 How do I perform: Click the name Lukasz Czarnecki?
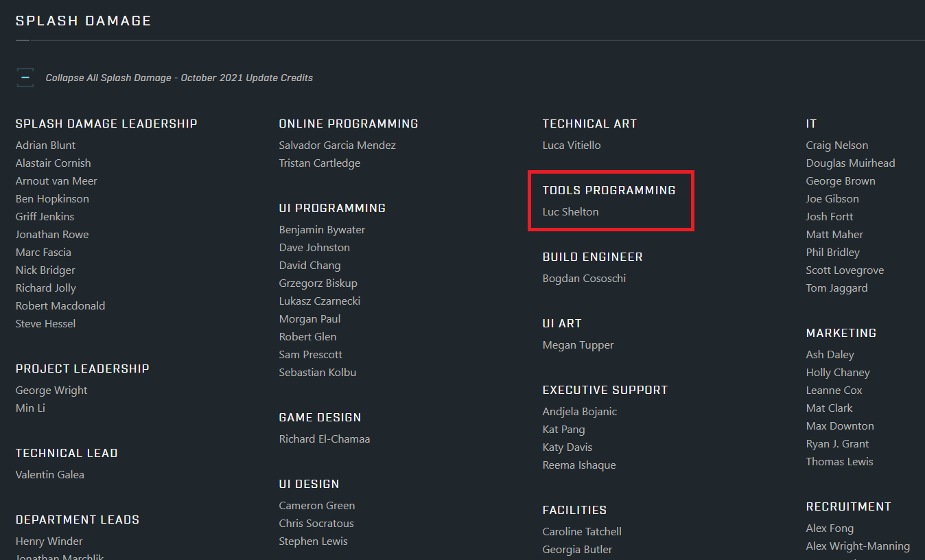(x=320, y=301)
